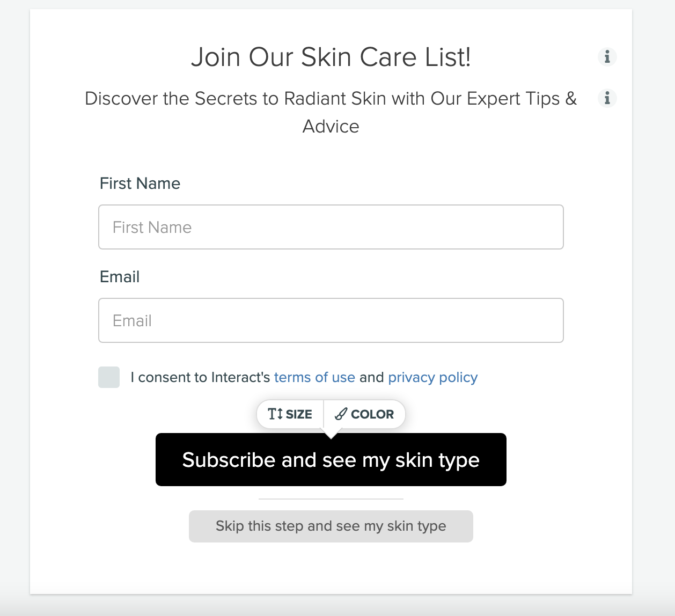Click the divider line above the Skip button
This screenshot has width=675, height=616.
point(331,499)
